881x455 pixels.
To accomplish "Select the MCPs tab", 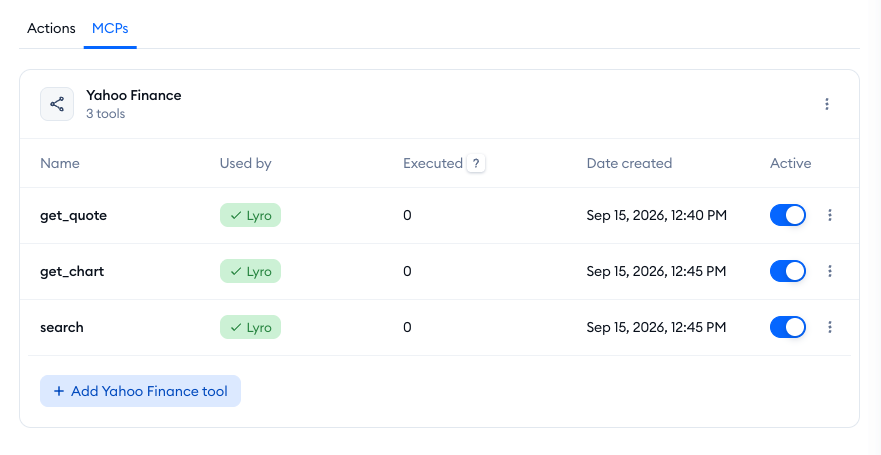I will click(110, 28).
